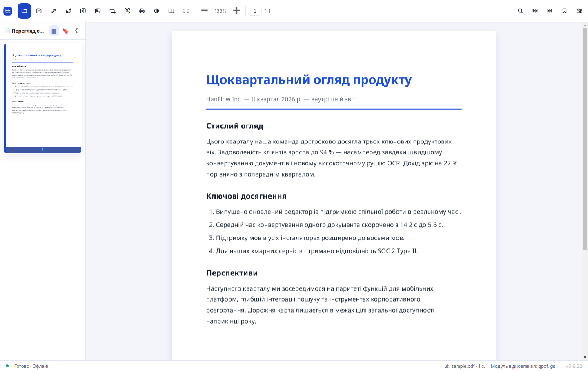Click the heading 'Ключові досягнення'
The image size is (588, 371).
pos(246,196)
